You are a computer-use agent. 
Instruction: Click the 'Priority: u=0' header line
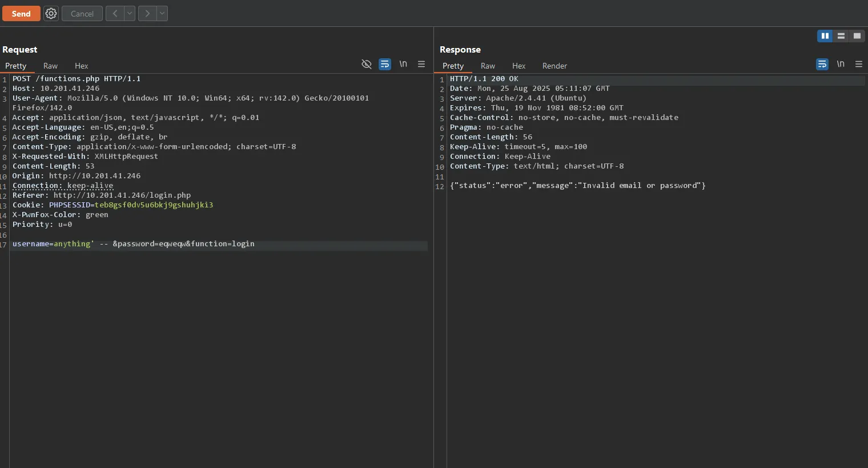pyautogui.click(x=42, y=225)
